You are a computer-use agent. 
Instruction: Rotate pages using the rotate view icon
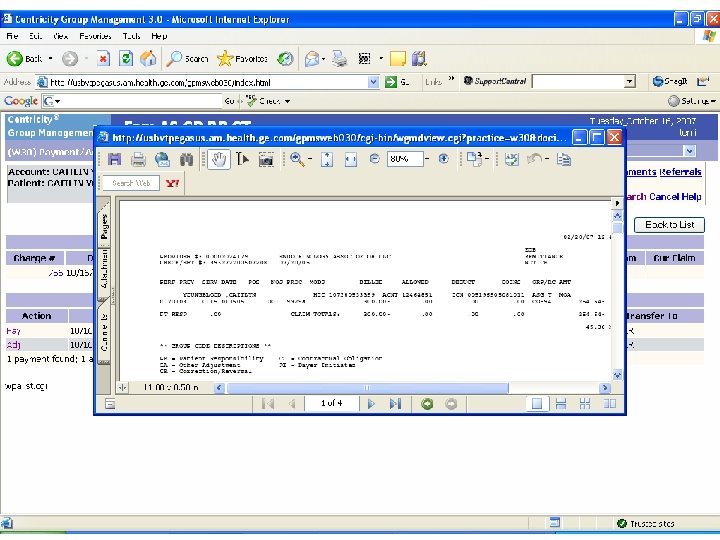473,159
